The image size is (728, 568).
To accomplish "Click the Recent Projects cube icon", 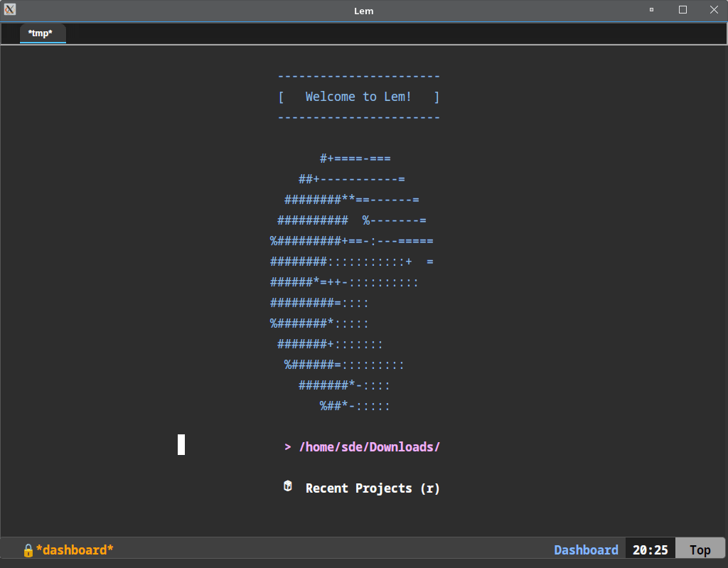I will coord(288,486).
